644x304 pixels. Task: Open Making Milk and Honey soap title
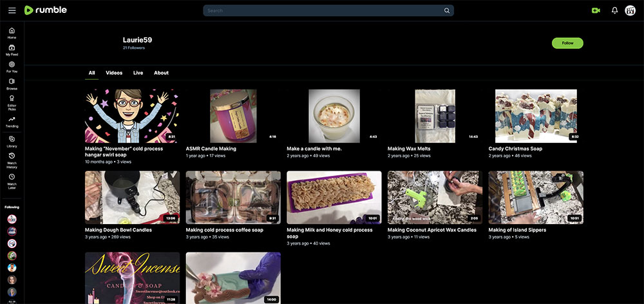coord(329,233)
